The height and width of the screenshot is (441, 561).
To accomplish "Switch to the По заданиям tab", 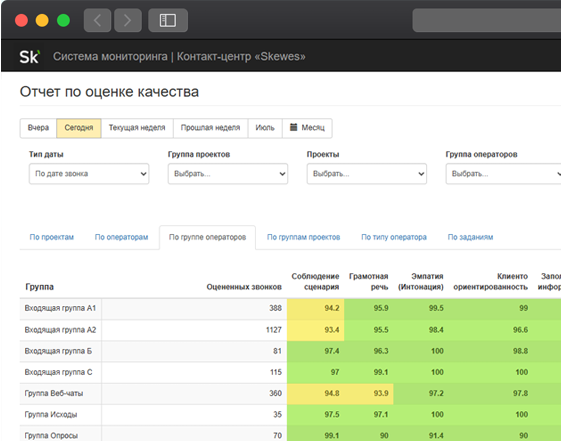I will [470, 237].
